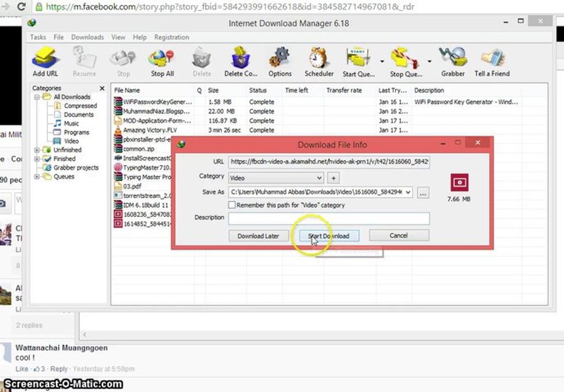Click the Reply link under Wattanachai's comment
Viewport: 564px width, 392px height.
click(x=59, y=369)
